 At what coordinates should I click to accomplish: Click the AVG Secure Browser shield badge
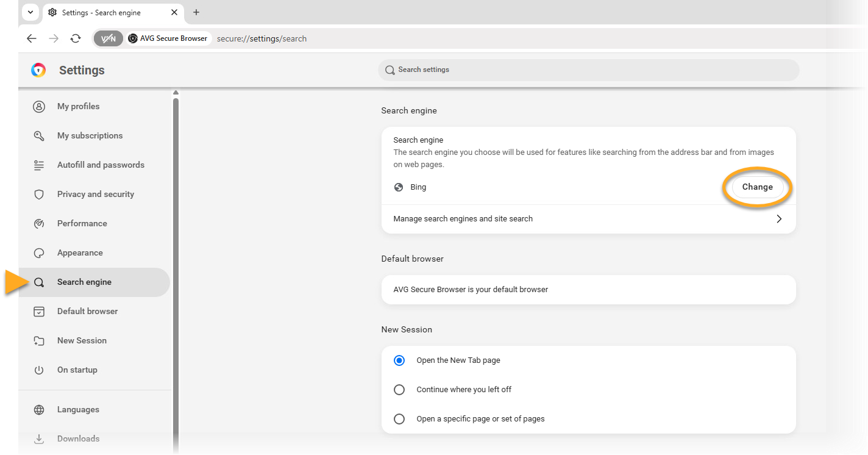click(x=168, y=38)
